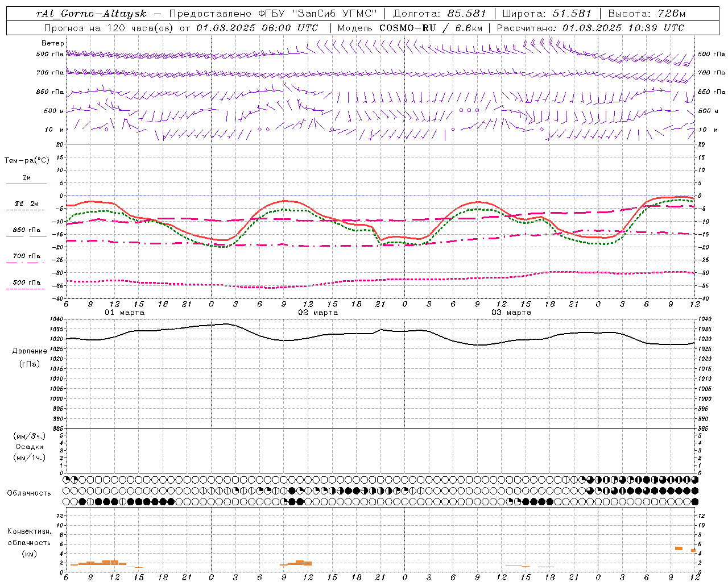
Task: Click the '(км)' unit under convective cloud label
Action: click(29, 554)
